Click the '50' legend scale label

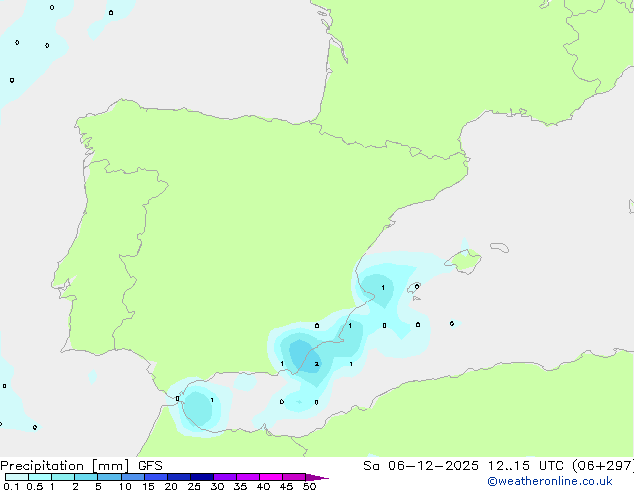point(309,486)
